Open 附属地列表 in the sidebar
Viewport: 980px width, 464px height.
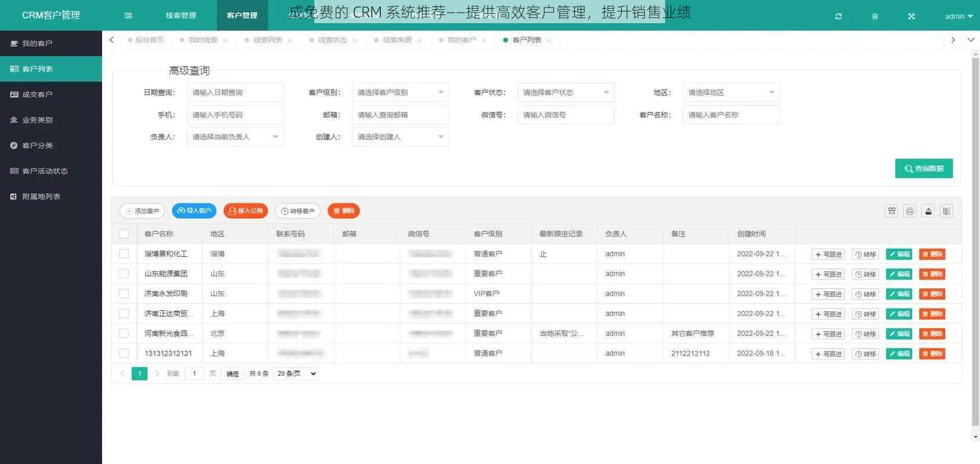coord(51,197)
